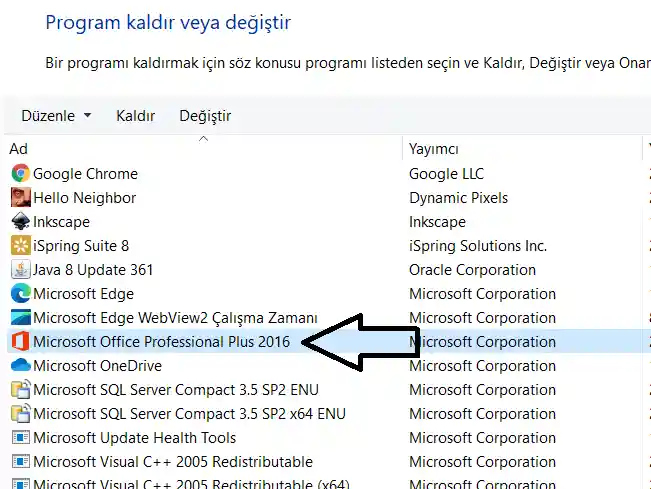
Task: Open the Düzenle dropdown menu
Action: (x=56, y=116)
